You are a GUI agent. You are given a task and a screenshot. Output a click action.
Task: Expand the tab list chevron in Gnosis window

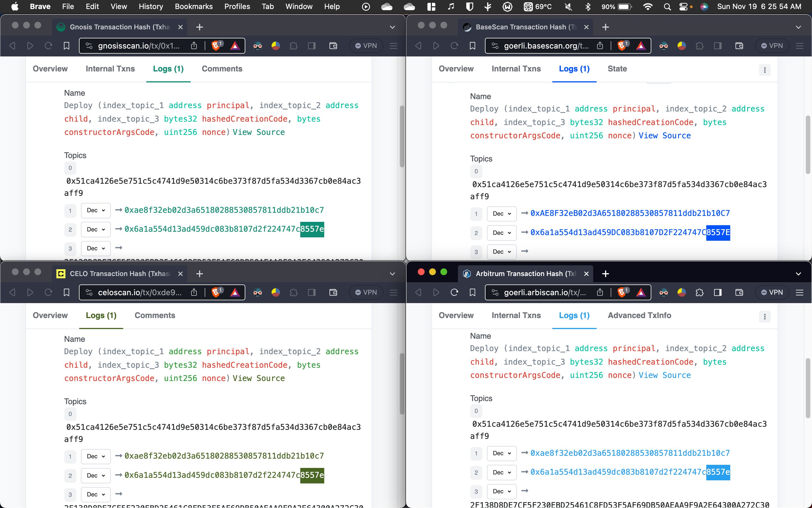coord(392,27)
